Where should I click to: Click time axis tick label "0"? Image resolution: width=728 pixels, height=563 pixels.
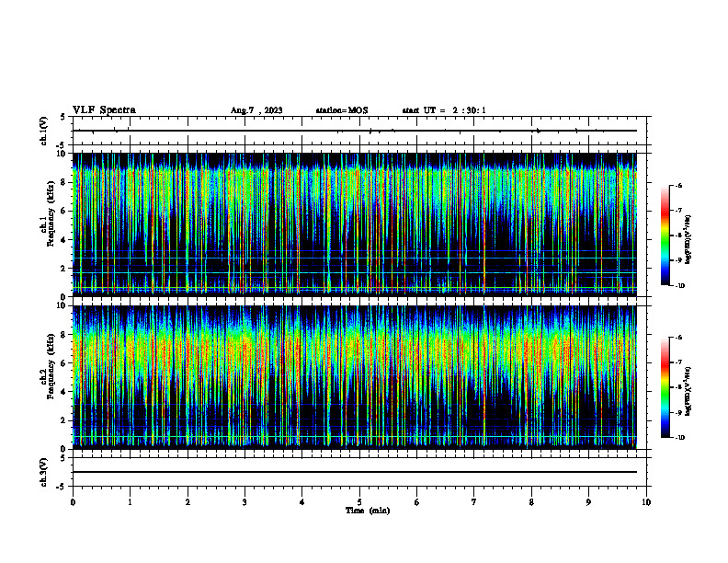(x=73, y=502)
